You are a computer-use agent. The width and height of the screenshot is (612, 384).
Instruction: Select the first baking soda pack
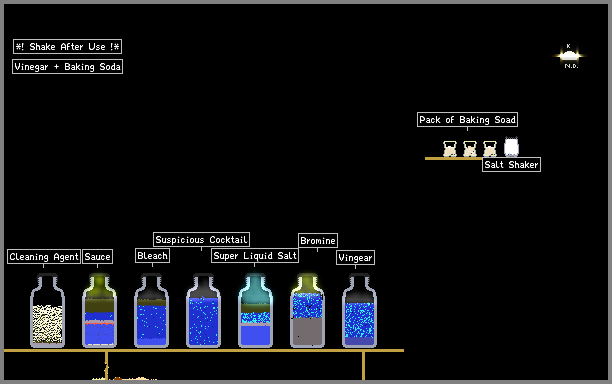450,149
